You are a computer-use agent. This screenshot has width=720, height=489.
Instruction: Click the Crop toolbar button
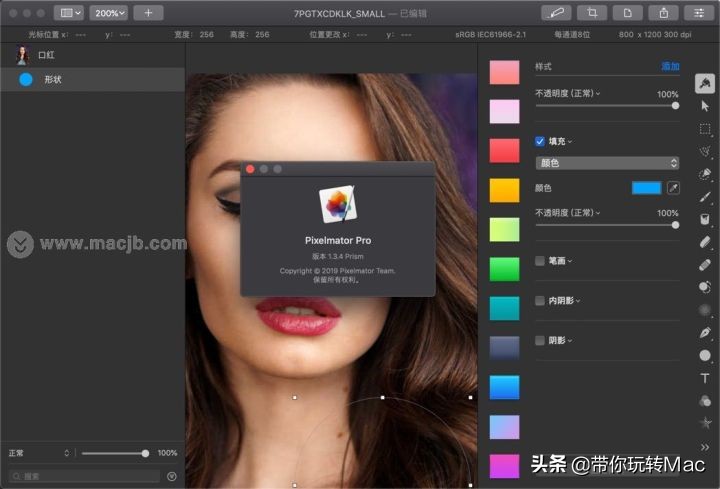[x=592, y=13]
